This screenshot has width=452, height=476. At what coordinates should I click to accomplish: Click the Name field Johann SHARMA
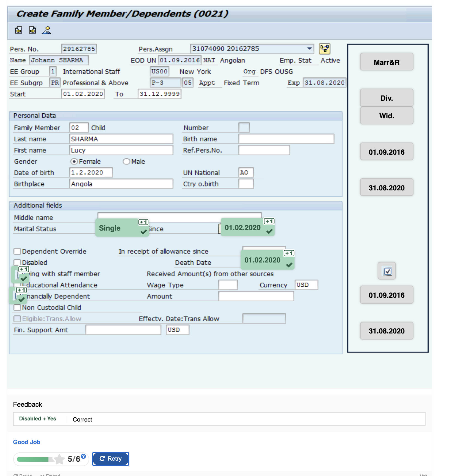pyautogui.click(x=59, y=60)
